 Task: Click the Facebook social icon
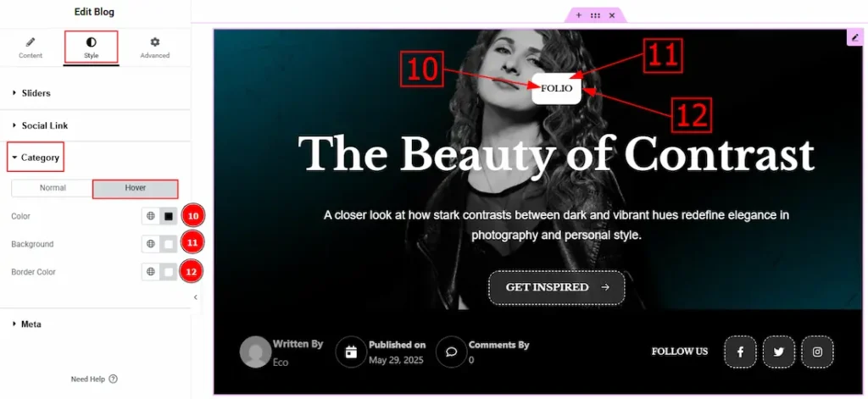tap(740, 352)
